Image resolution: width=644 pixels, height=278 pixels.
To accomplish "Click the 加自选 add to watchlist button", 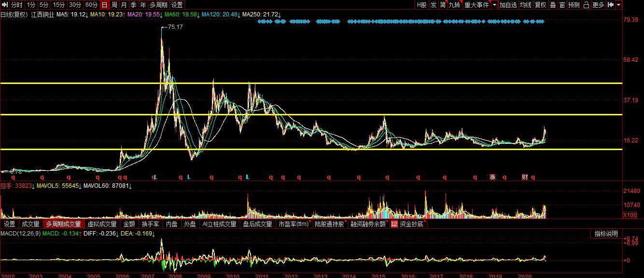I will pos(508,5).
